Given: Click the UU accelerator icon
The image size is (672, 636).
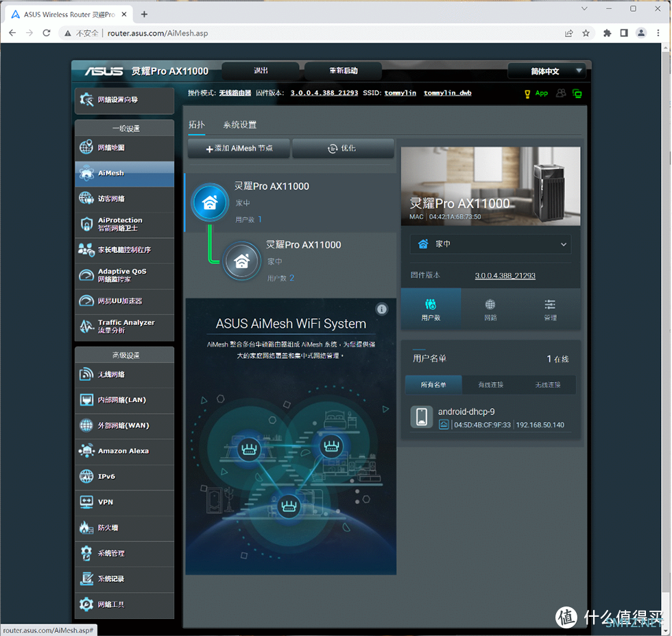Looking at the screenshot, I should 86,301.
